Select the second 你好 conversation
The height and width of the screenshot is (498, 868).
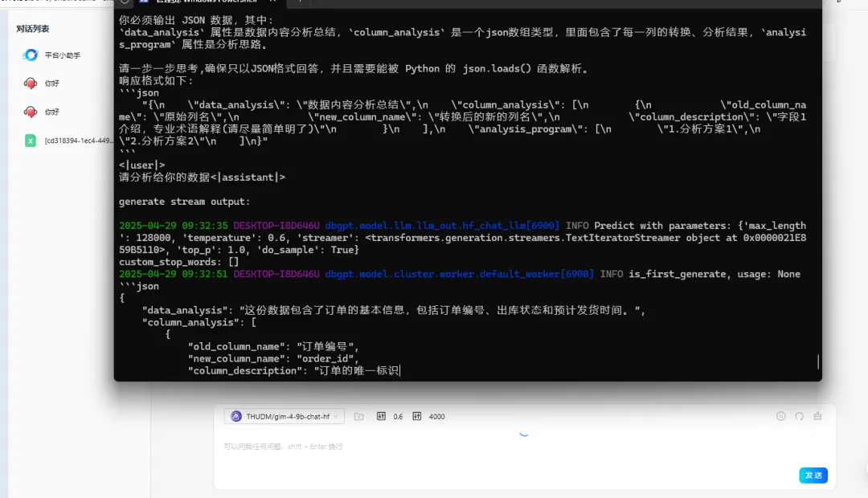[52, 112]
